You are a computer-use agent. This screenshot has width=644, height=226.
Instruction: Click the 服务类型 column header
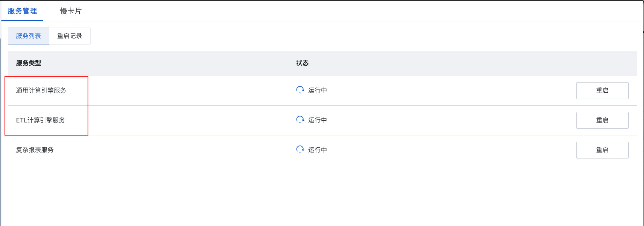pyautogui.click(x=29, y=63)
